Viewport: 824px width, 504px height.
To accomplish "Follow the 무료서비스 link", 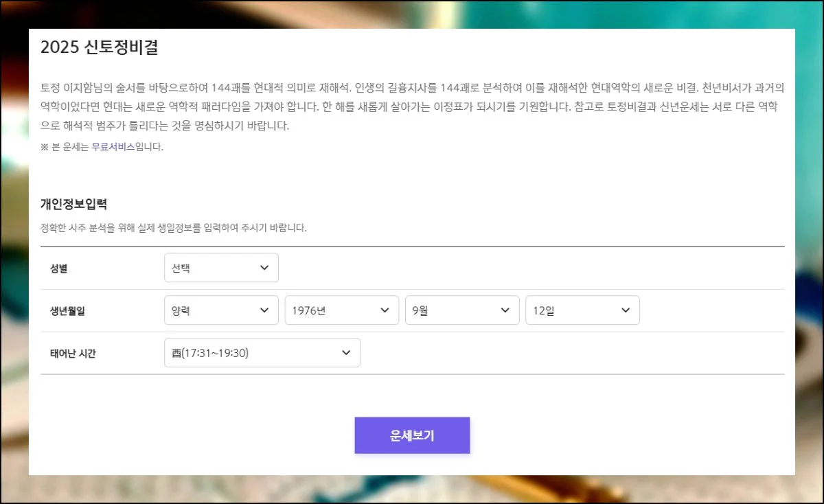I will [113, 146].
